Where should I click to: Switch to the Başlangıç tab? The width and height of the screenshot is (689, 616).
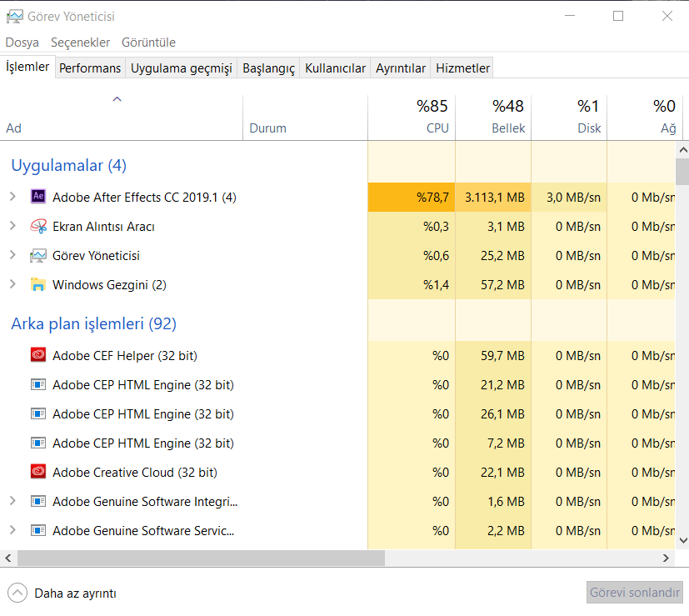click(268, 68)
